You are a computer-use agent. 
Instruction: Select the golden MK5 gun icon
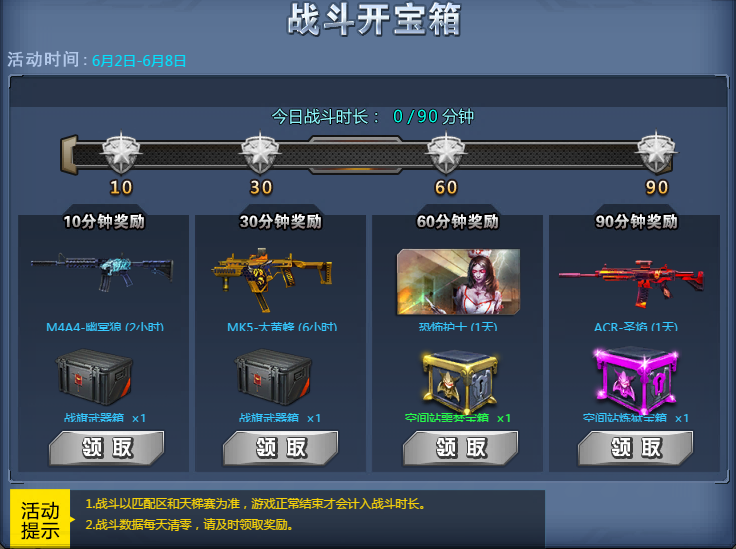pos(272,279)
